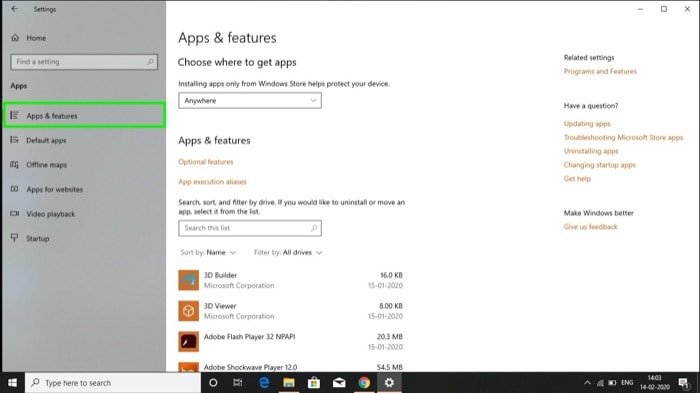Open the Anywhere app source dropdown
This screenshot has width=700, height=393.
click(250, 100)
